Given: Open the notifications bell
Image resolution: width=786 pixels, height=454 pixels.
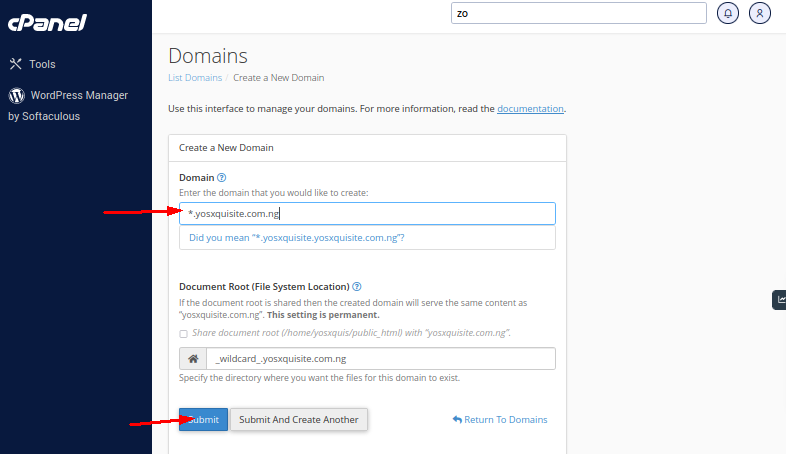Looking at the screenshot, I should (x=727, y=14).
